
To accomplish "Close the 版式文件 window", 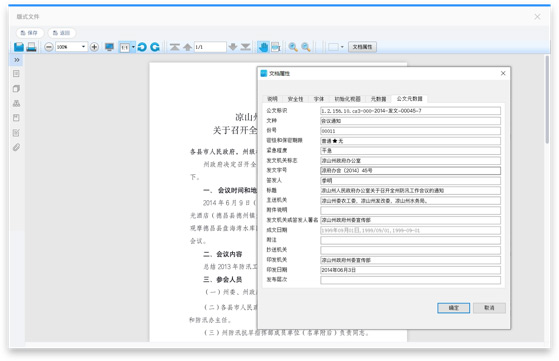I will [537, 17].
